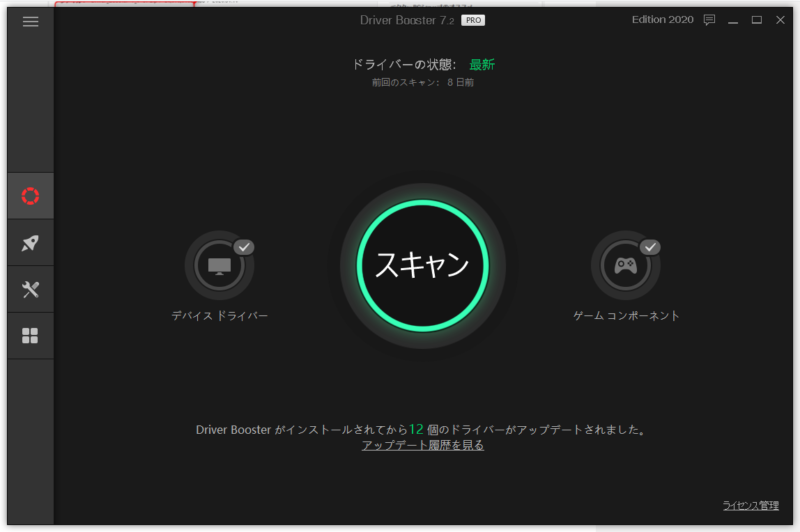Click the PRO badge in title bar
The height and width of the screenshot is (532, 800).
click(x=473, y=20)
